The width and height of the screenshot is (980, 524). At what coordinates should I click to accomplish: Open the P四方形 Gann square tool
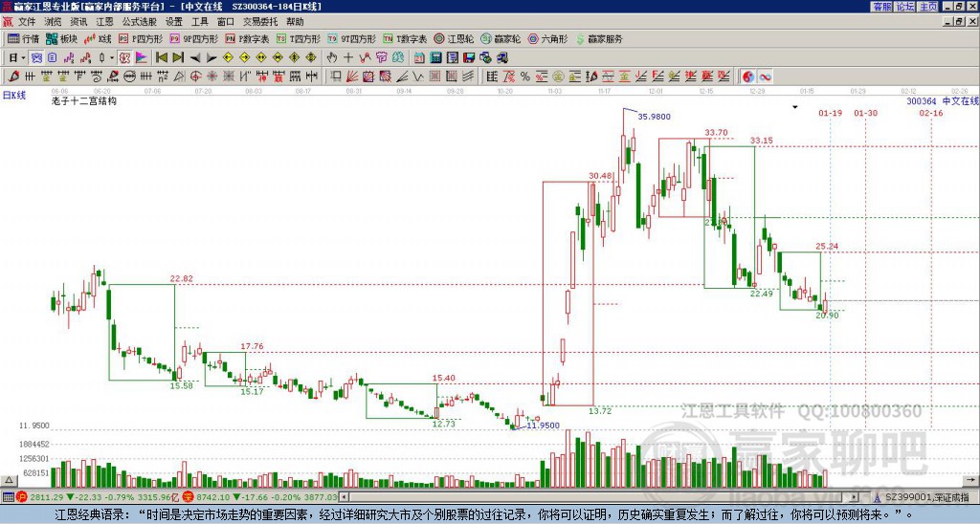tap(141, 38)
